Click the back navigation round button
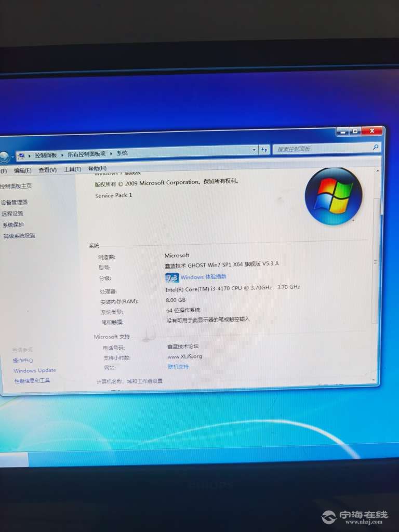 (x=4, y=156)
